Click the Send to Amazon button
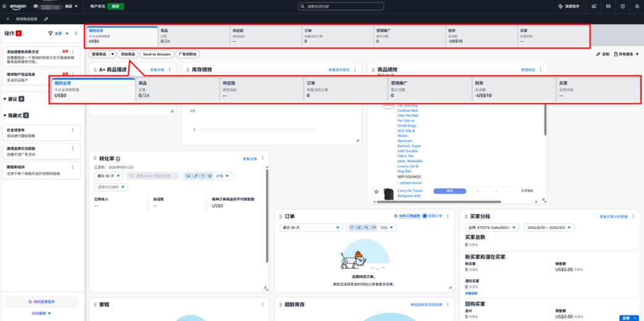Image resolution: width=644 pixels, height=321 pixels. click(x=156, y=54)
